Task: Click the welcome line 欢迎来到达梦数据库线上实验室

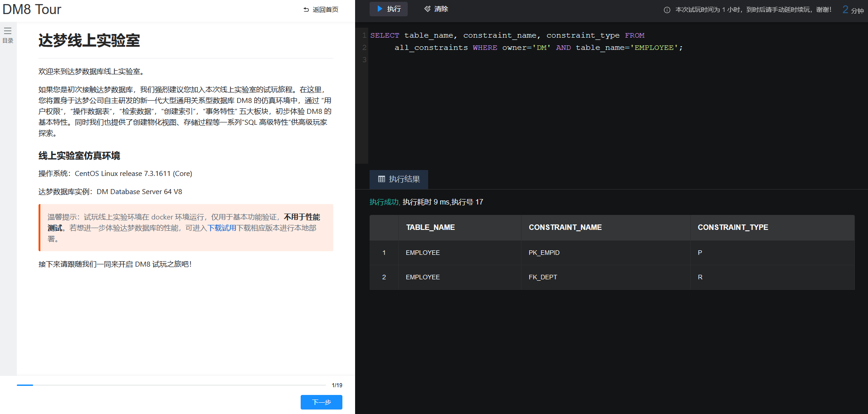Action: tap(93, 72)
